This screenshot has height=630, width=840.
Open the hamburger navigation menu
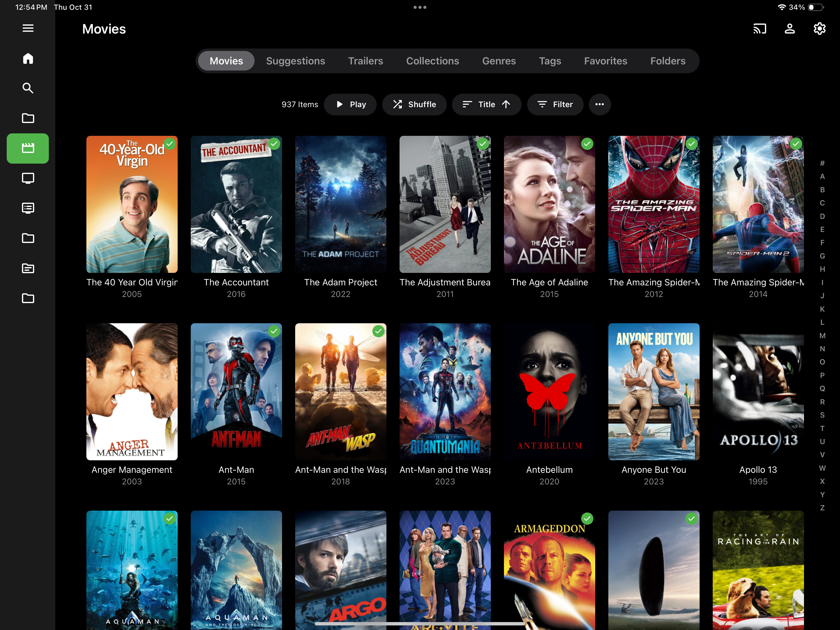click(x=28, y=28)
